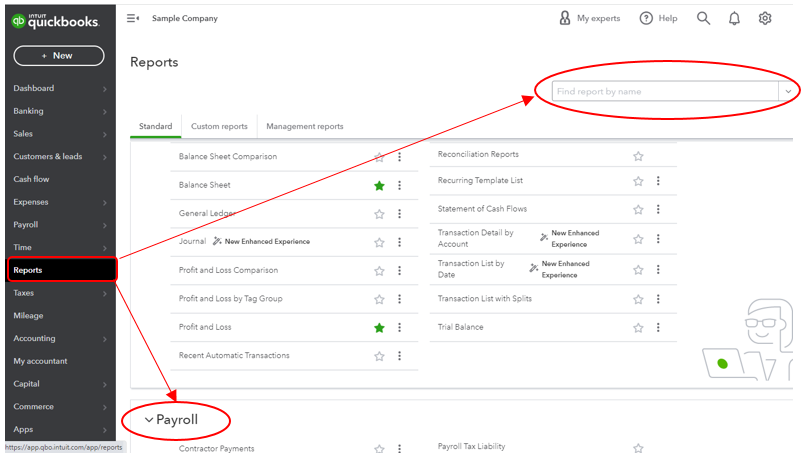Open more options for Balance Sheet
Screen dimensions: 807x455
tap(400, 185)
